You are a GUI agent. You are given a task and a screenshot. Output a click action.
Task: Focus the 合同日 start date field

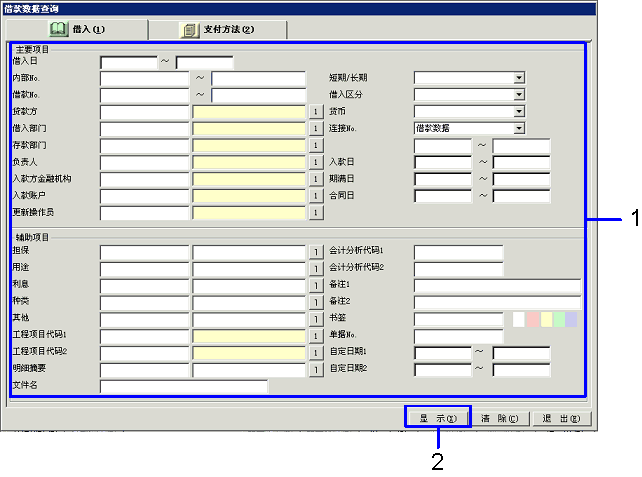(x=443, y=196)
